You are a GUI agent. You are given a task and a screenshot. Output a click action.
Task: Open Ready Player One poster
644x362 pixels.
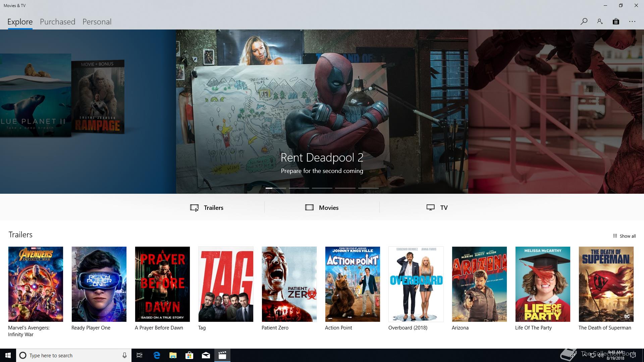click(x=99, y=284)
